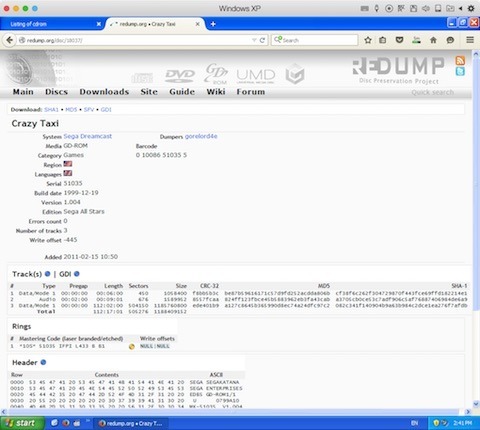Switch to the Listing of cdrom tab
Screen dimensions: 480x430
tap(52, 24)
